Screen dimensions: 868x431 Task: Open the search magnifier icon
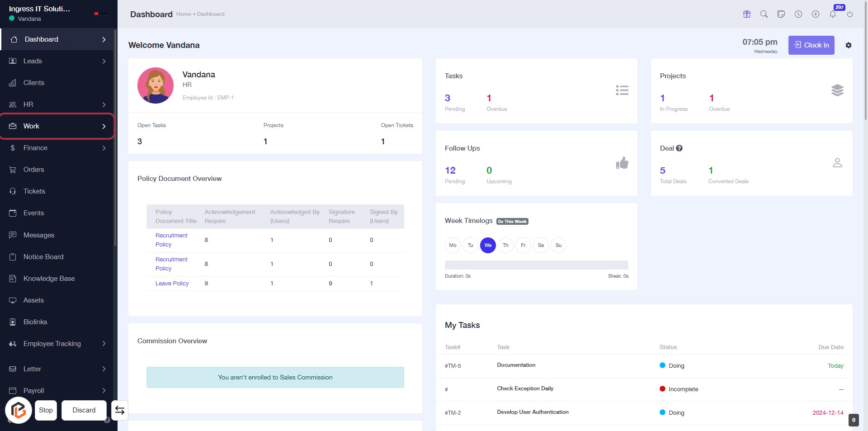click(x=764, y=14)
